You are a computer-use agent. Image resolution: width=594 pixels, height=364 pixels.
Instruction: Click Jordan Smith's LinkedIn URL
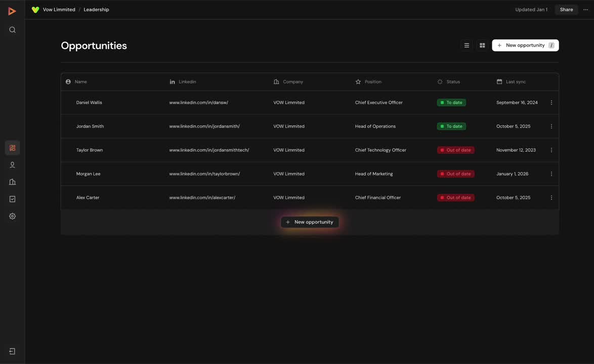coord(204,126)
